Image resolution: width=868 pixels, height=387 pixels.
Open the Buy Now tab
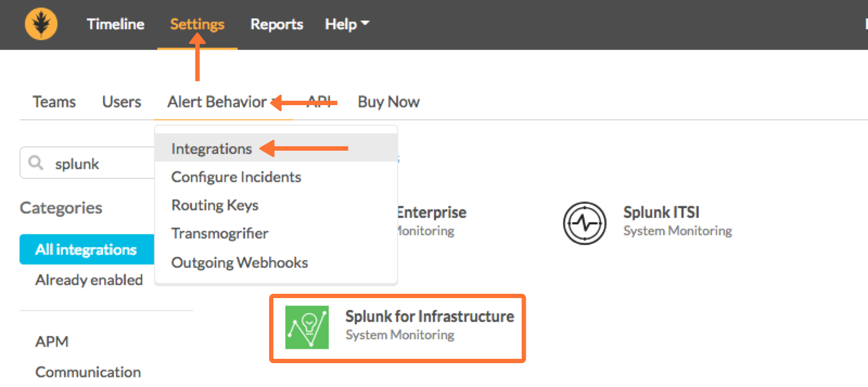pos(388,102)
